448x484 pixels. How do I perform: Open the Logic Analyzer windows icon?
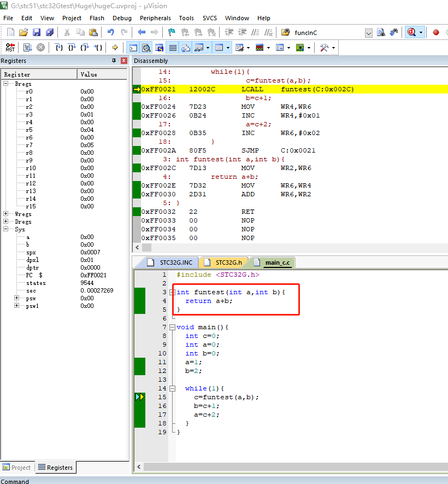pos(260,48)
